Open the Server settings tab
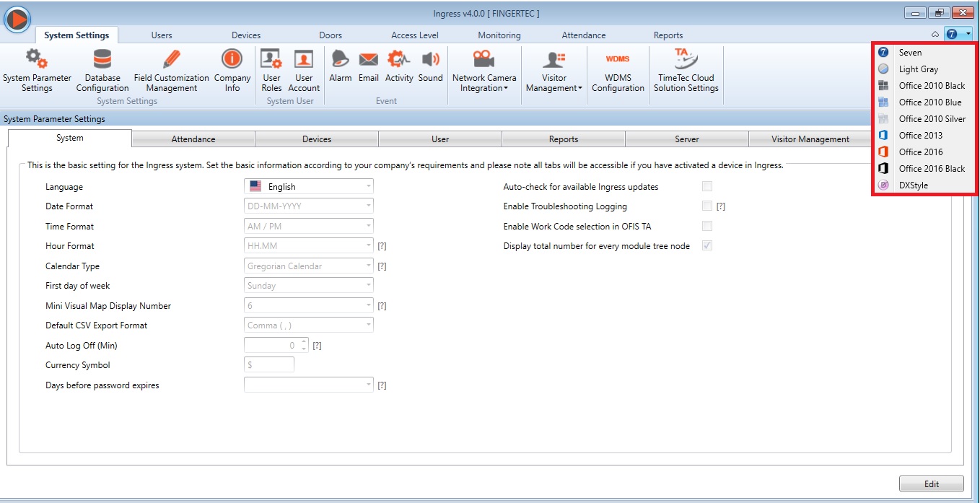 point(687,139)
